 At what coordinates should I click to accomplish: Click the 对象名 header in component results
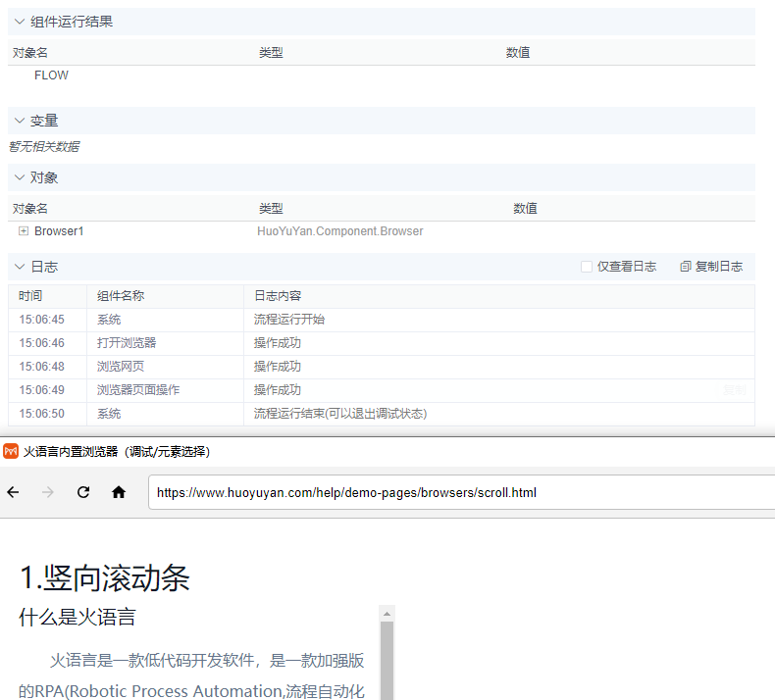[30, 53]
